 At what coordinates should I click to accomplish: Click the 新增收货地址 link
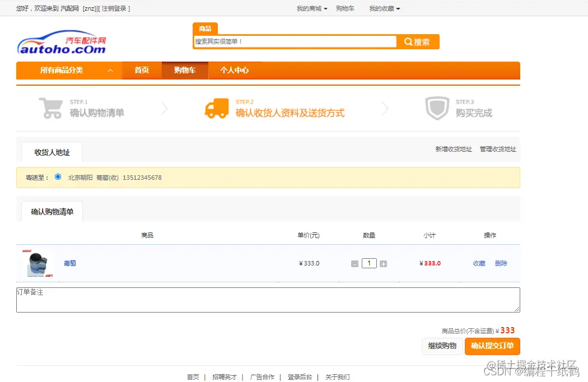pyautogui.click(x=454, y=149)
